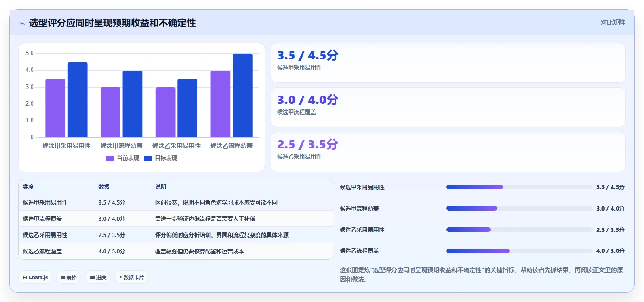644x302 pixels.
Task: Click chart x-axis label 候选乙流程覆盖
Action: 232,146
